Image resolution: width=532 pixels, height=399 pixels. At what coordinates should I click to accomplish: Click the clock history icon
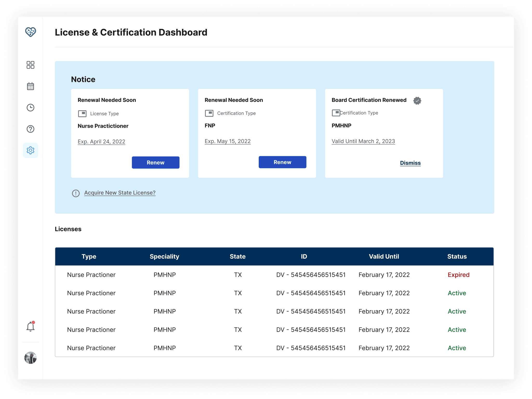pyautogui.click(x=30, y=108)
